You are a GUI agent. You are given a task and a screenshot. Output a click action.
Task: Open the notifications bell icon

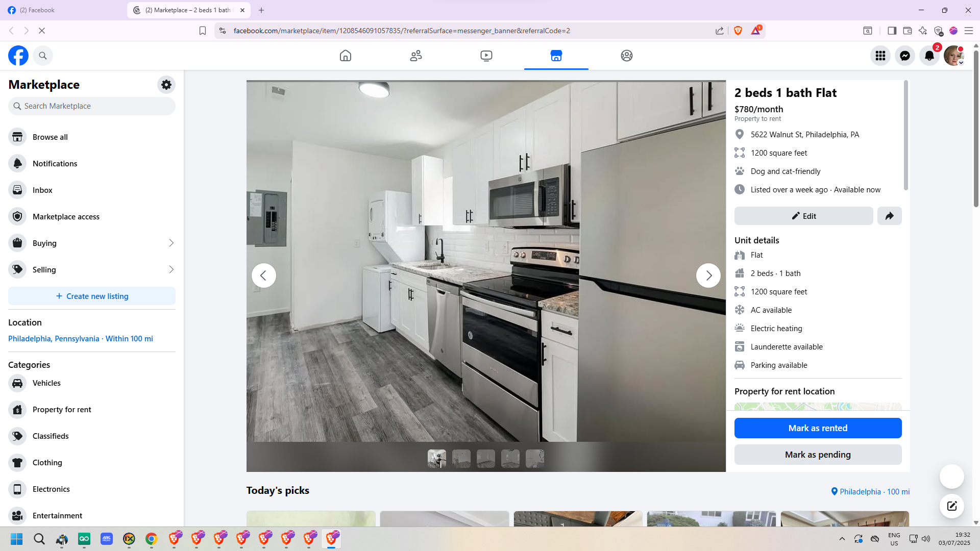pos(929,56)
